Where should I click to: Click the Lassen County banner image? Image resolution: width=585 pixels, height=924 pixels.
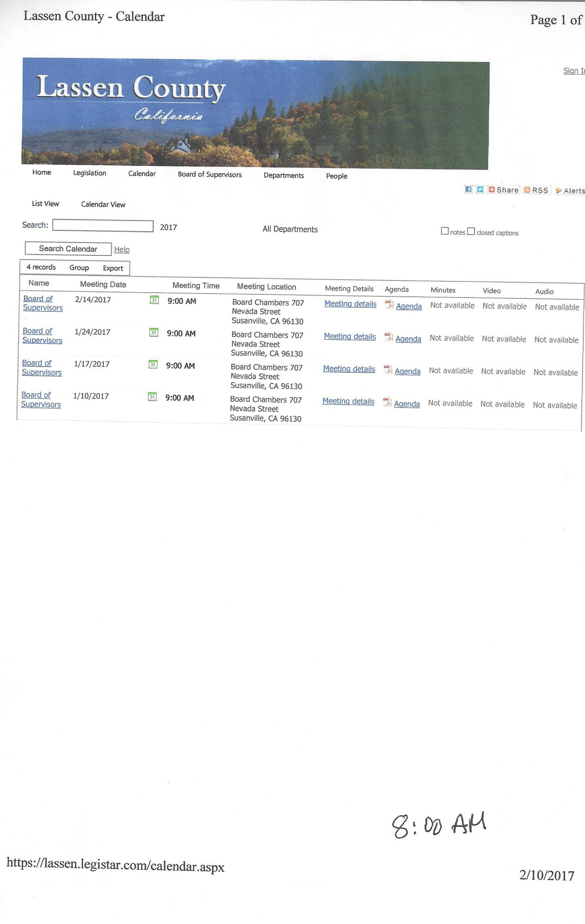[x=255, y=114]
